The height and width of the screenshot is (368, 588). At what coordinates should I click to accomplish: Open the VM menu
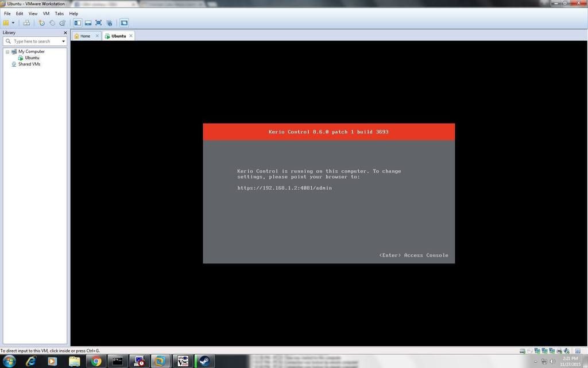coord(46,14)
